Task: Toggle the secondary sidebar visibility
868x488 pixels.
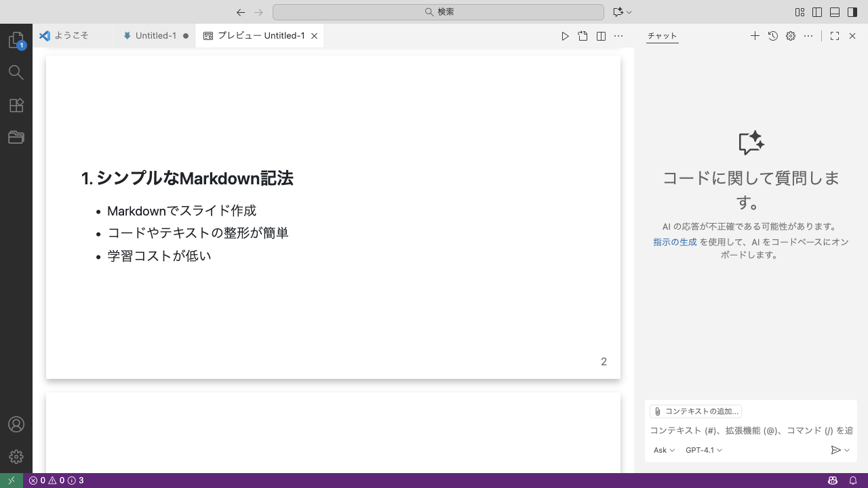Action: click(852, 12)
